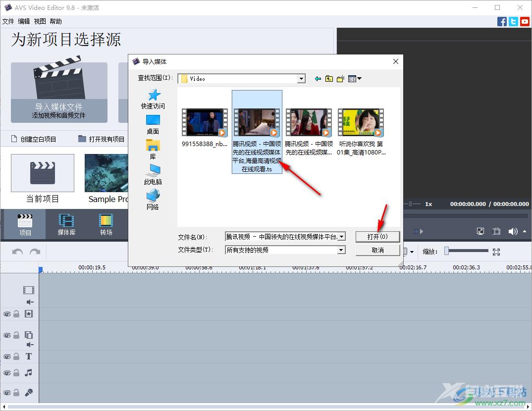Viewport: 532px width, 411px height.
Task: Open the 视图 menu
Action: coord(40,21)
